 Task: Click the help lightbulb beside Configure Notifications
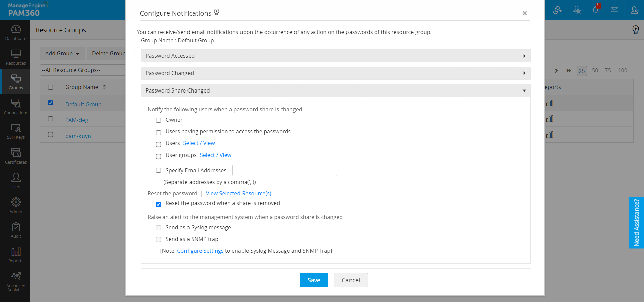tap(217, 12)
